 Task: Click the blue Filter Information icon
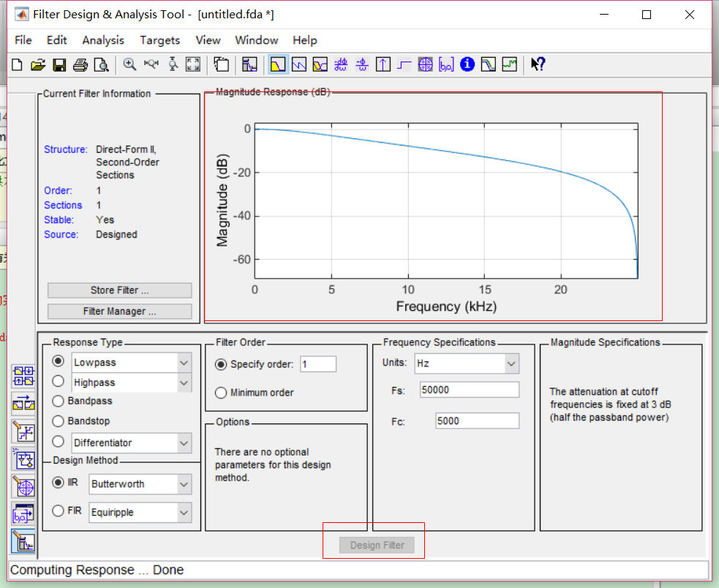tap(467, 64)
